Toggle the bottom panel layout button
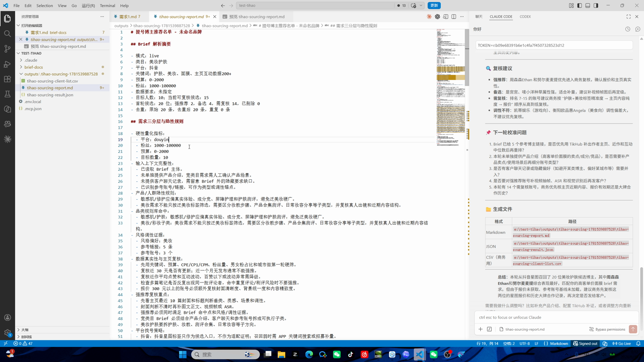 (588, 5)
